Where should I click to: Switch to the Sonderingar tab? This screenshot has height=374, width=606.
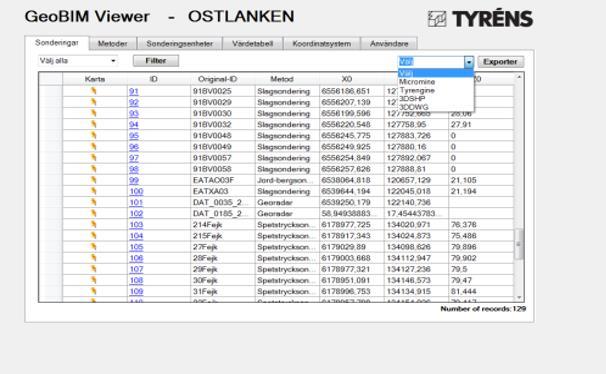point(57,43)
